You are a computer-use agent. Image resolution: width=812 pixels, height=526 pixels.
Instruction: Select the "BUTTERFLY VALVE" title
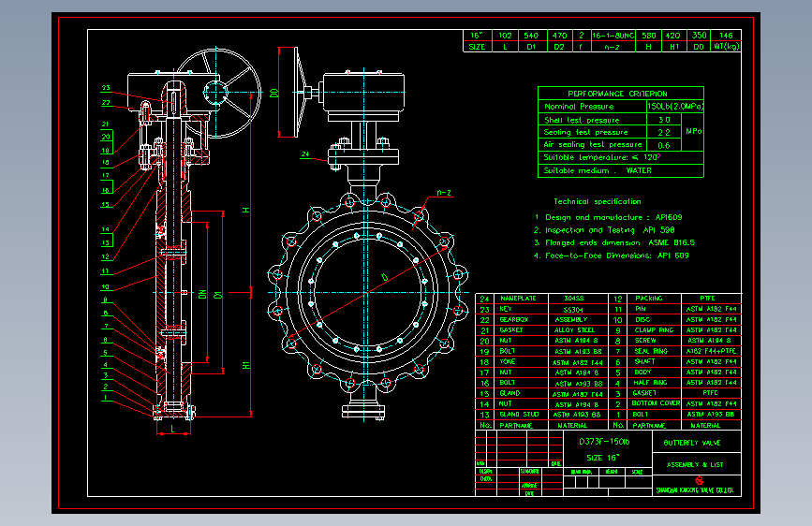[x=692, y=443]
